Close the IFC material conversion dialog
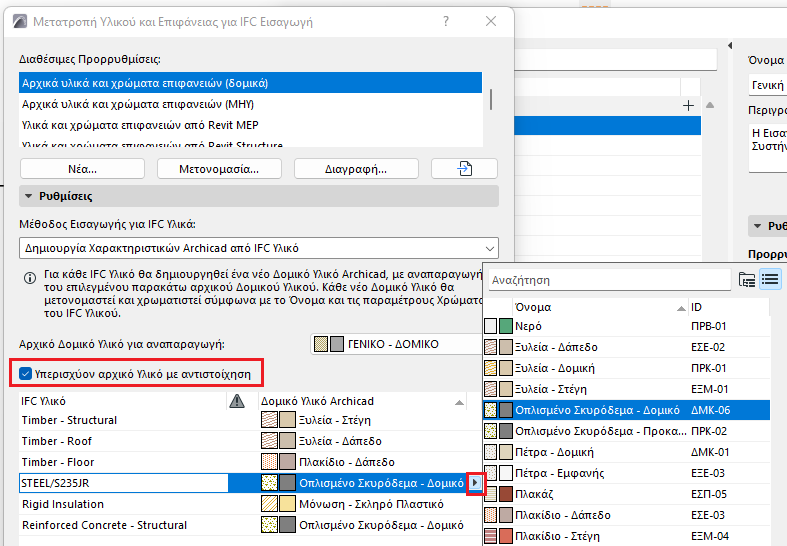 tap(491, 21)
